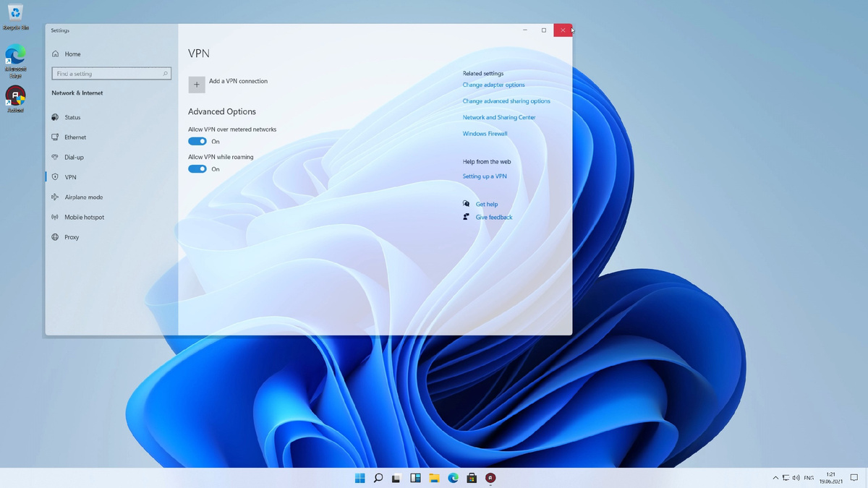Image resolution: width=868 pixels, height=488 pixels.
Task: Open the clock and date flyout
Action: 831,478
